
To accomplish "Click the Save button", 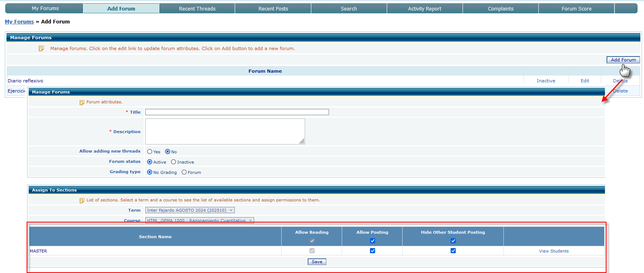I will [317, 262].
